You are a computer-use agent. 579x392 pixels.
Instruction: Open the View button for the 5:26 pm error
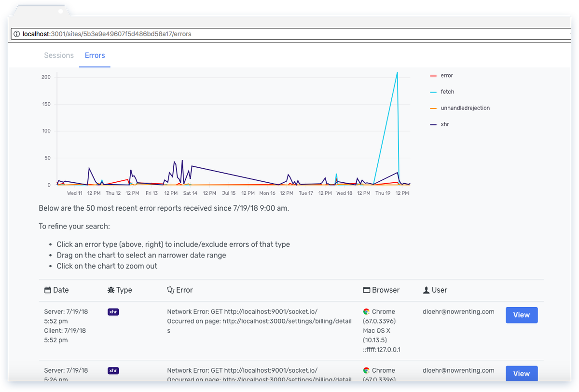[522, 373]
